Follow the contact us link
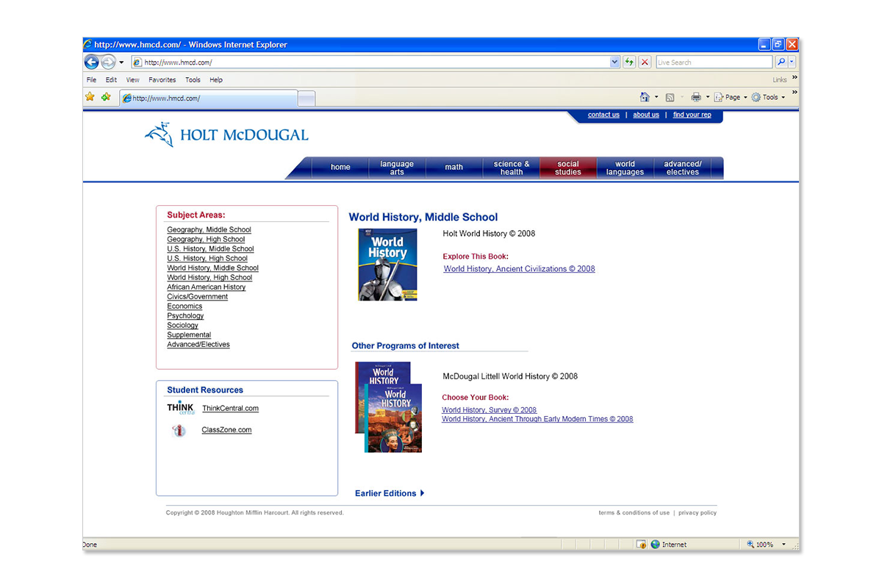The height and width of the screenshot is (588, 882). pos(603,115)
